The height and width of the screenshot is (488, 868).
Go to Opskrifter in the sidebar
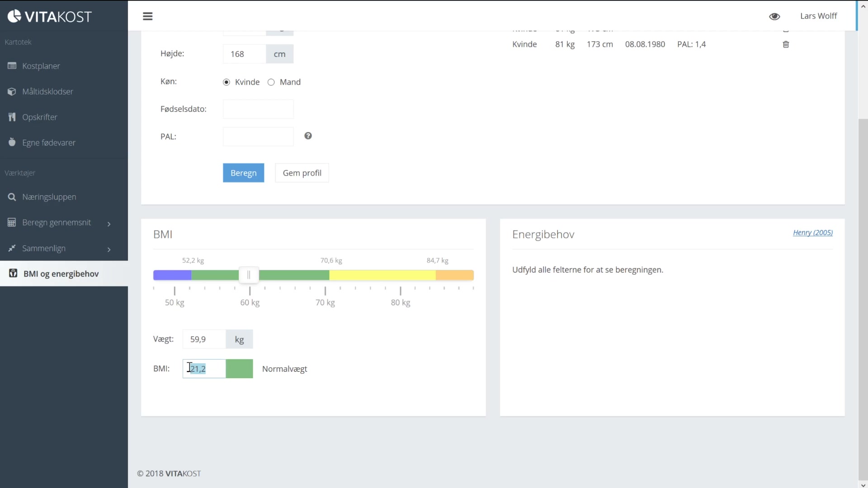(x=40, y=117)
